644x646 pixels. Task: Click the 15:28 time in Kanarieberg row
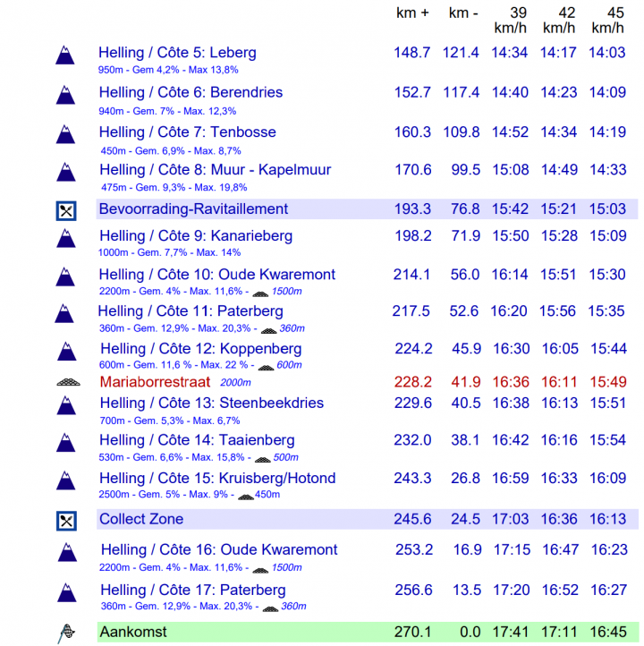click(x=559, y=236)
